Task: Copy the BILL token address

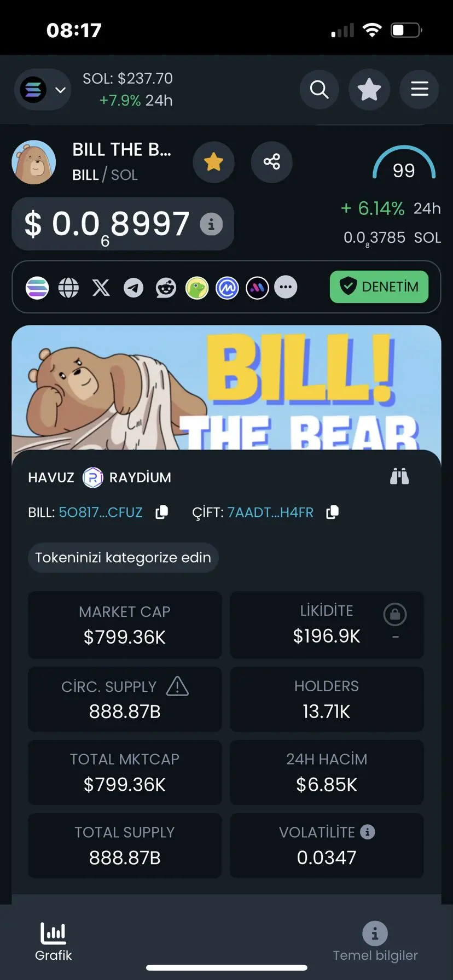Action: point(161,512)
